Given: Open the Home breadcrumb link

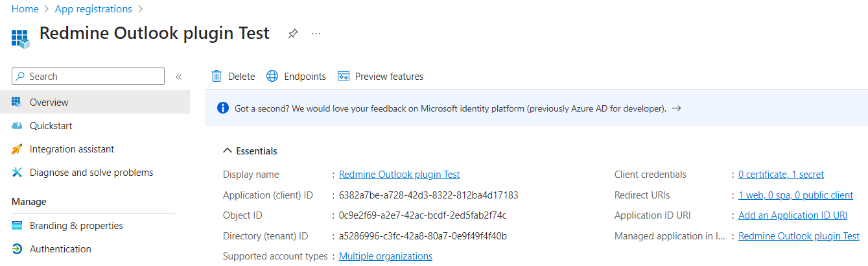Looking at the screenshot, I should [25, 9].
